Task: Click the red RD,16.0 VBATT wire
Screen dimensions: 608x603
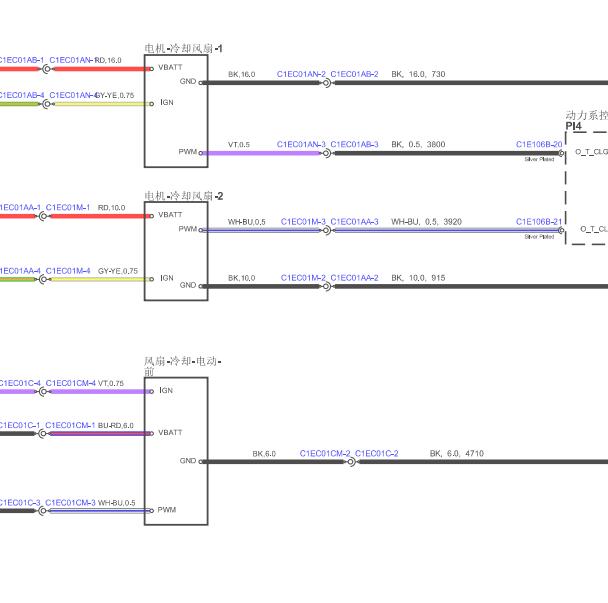Action: pyautogui.click(x=101, y=69)
